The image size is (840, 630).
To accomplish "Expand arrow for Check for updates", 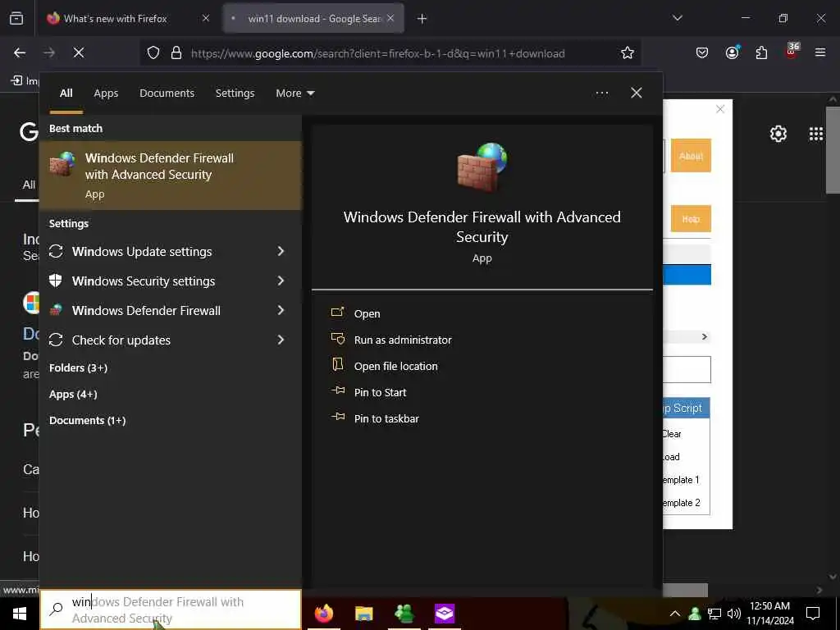I will pos(281,339).
